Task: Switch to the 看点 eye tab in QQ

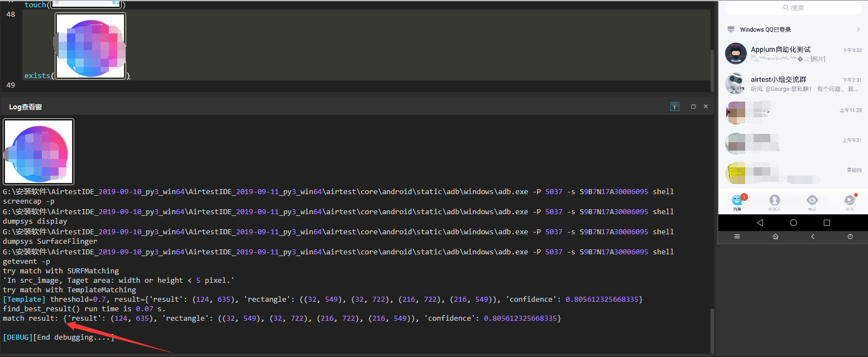Action: coord(812,202)
